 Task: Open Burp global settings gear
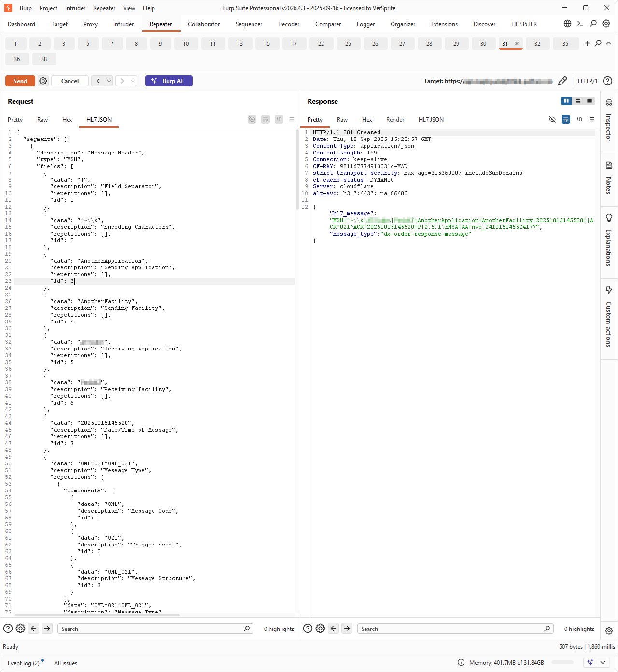point(606,24)
